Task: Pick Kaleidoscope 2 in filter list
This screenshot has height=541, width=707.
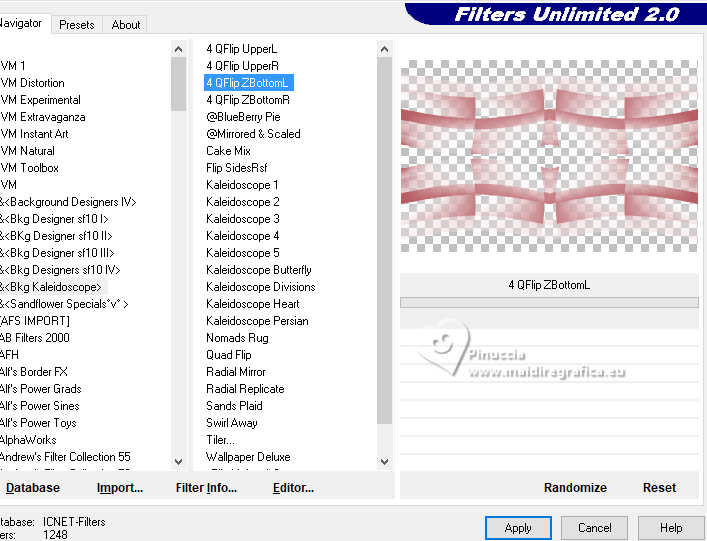Action: point(243,202)
